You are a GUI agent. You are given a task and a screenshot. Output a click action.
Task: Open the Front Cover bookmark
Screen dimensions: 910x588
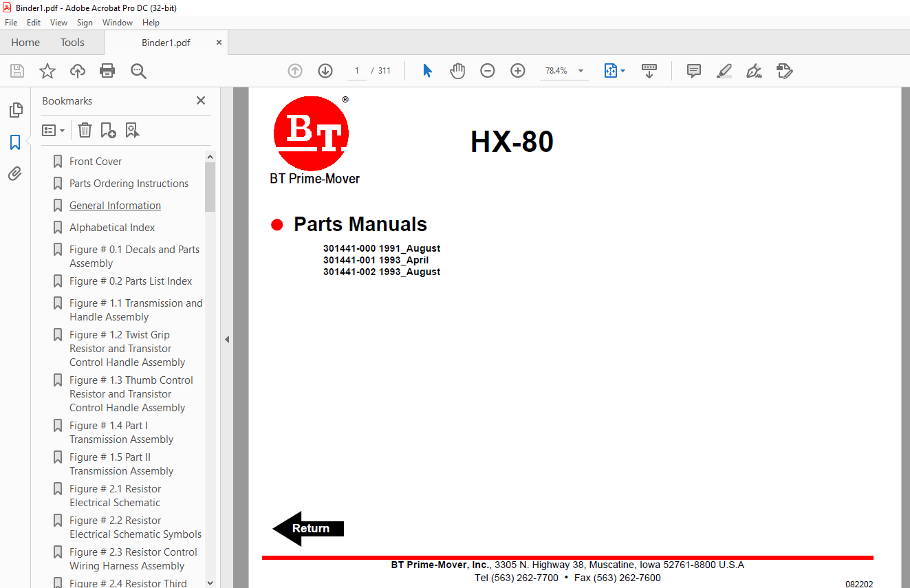pos(96,162)
